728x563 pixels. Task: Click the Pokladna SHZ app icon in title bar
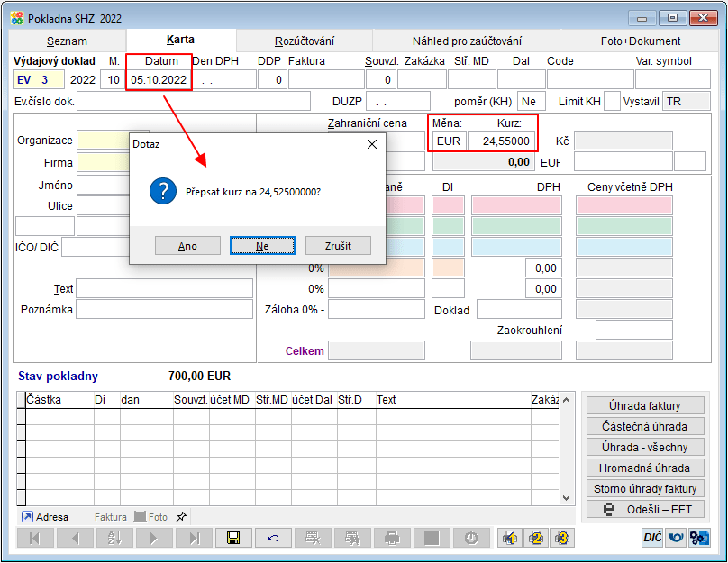point(17,18)
